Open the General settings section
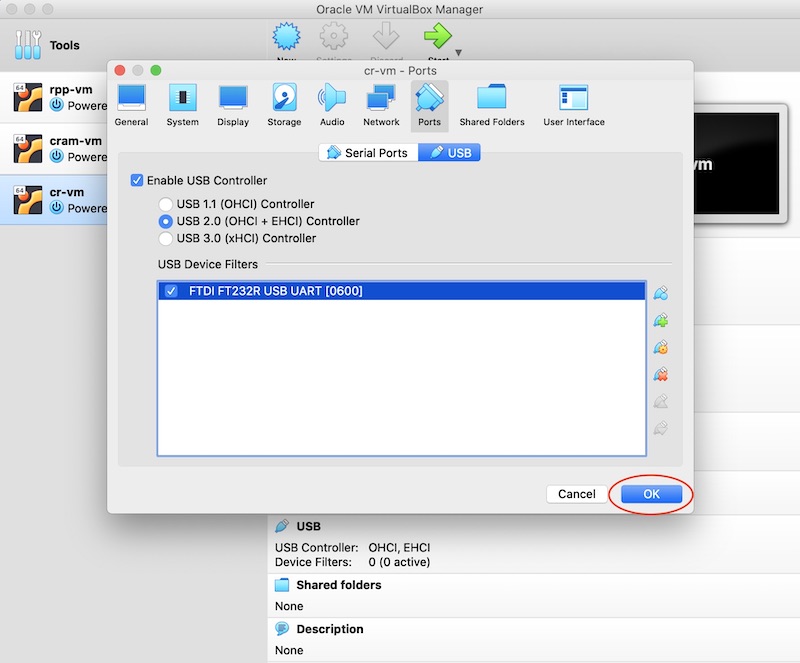Viewport: 800px width, 663px height. (x=131, y=105)
